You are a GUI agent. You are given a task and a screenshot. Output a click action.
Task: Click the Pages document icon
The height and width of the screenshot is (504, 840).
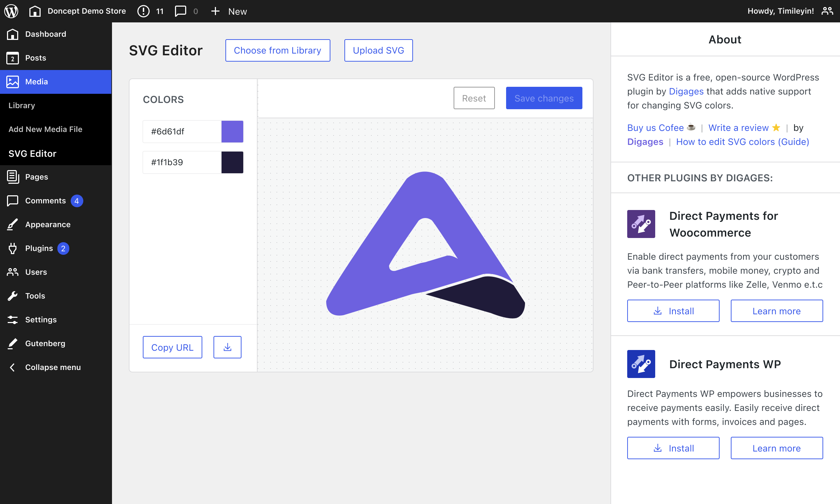point(13,177)
